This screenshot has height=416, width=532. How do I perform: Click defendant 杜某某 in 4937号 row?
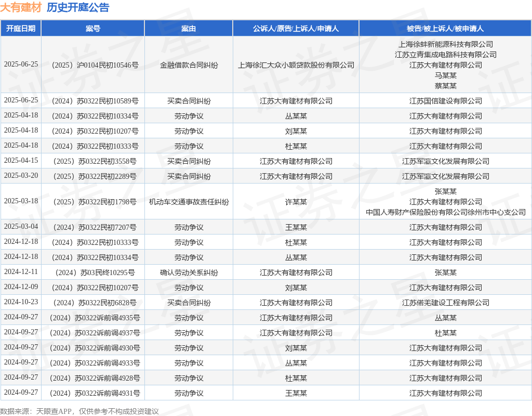coord(445,333)
